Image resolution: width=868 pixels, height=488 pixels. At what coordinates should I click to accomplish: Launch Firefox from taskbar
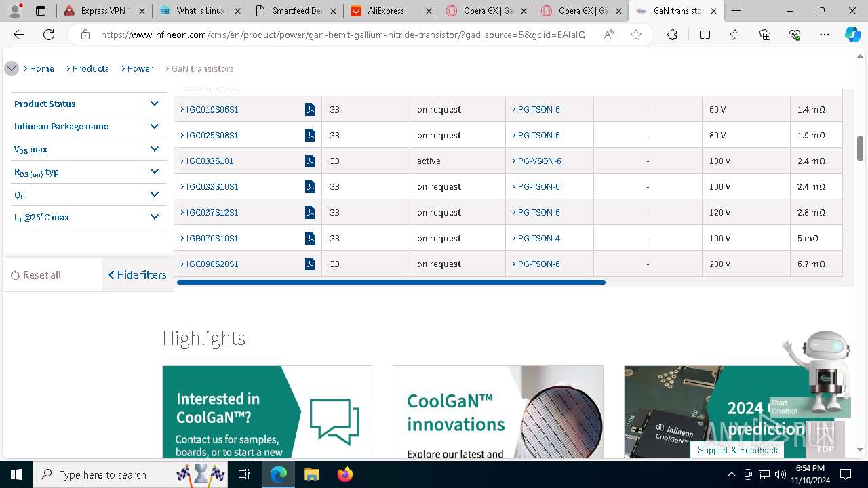(344, 474)
